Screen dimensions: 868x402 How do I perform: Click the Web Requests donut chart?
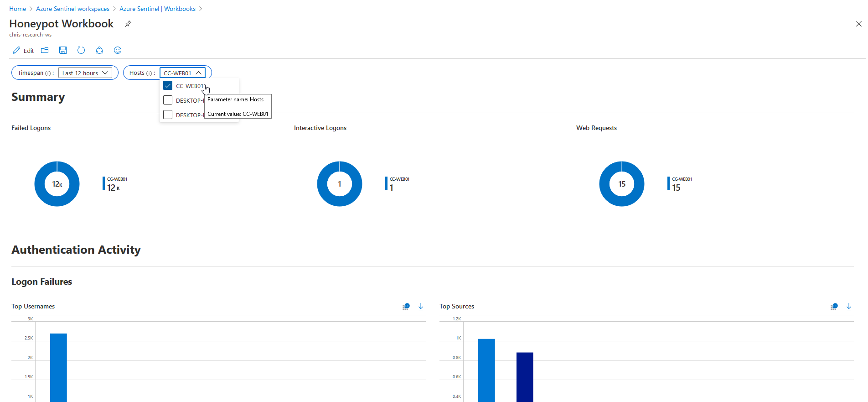tap(622, 184)
